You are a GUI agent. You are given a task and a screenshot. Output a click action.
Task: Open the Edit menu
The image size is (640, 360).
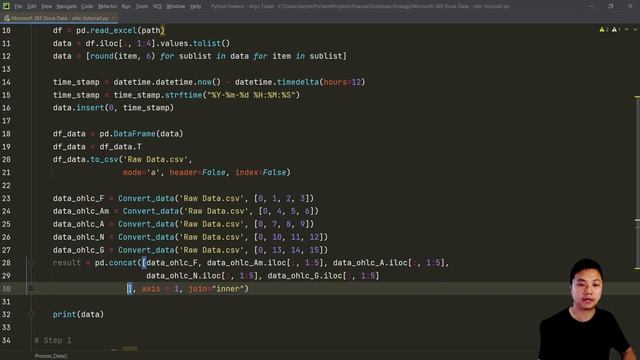31,7
